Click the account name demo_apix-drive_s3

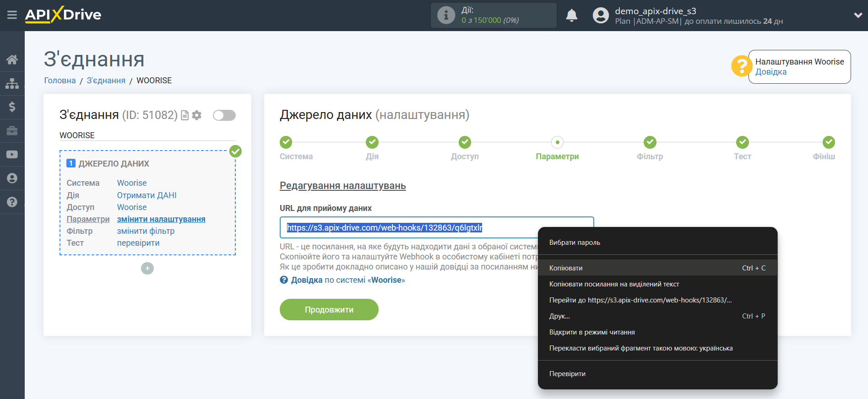point(656,11)
